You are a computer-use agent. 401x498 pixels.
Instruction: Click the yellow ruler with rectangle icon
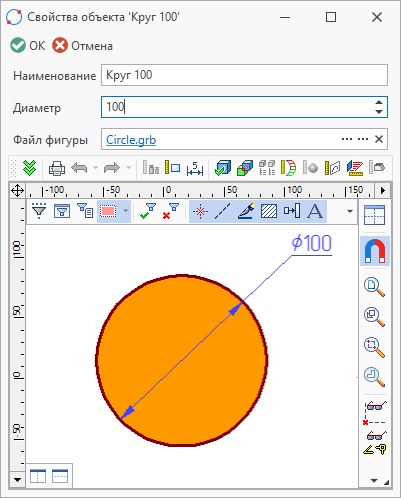(173, 168)
